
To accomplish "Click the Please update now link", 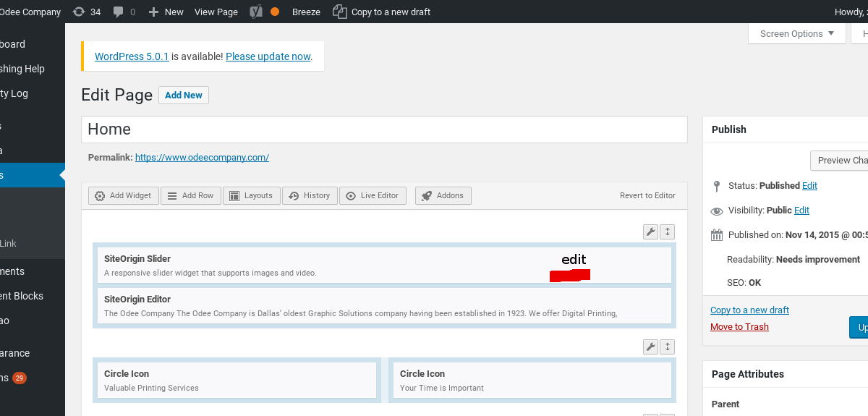I will (268, 56).
